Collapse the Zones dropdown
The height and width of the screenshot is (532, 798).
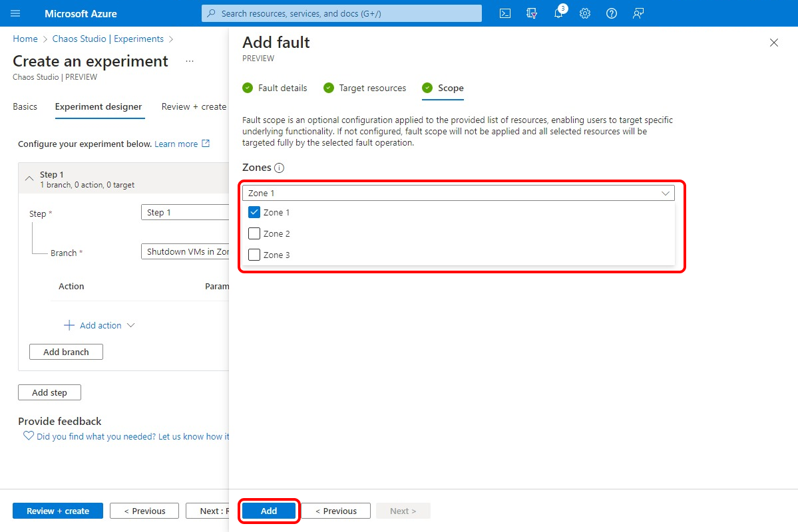[665, 193]
